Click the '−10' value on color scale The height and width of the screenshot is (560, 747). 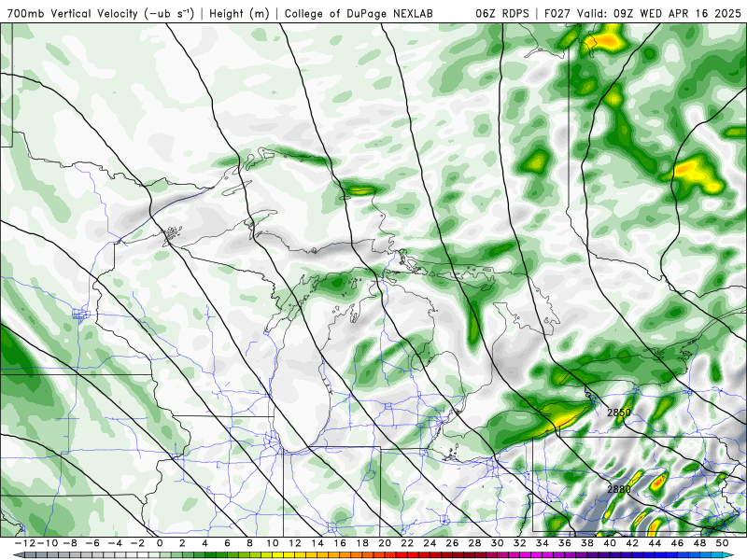pos(47,543)
